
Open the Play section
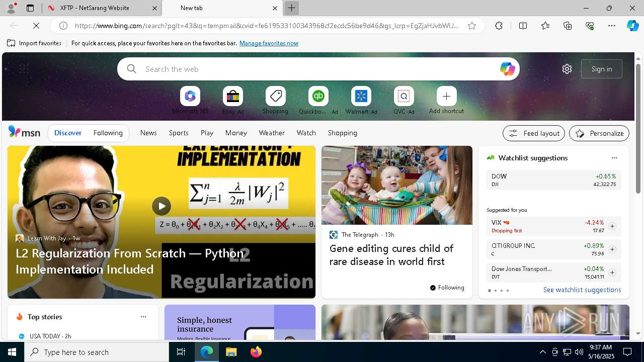[x=207, y=133]
